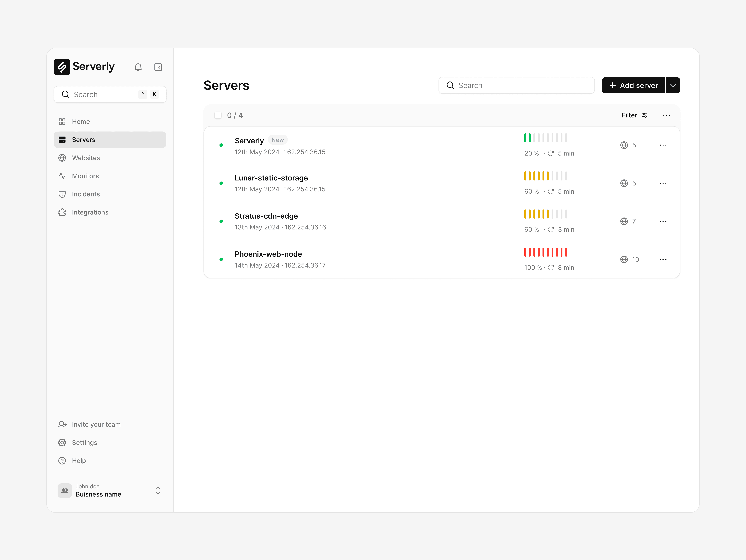Expand the John doe account switcher

pyautogui.click(x=158, y=490)
